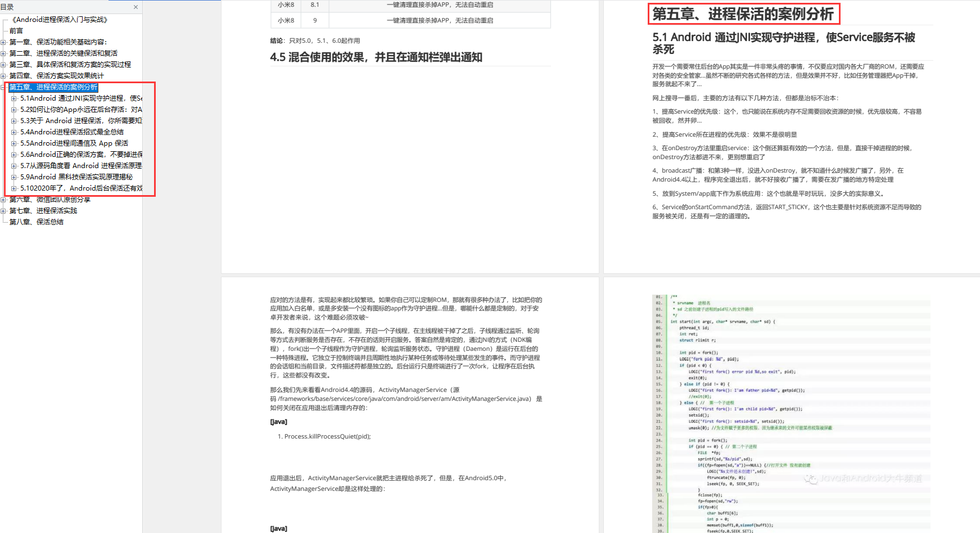The width and height of the screenshot is (980, 533).
Task: Expand the 5.2如何让你的App section node
Action: [14, 110]
